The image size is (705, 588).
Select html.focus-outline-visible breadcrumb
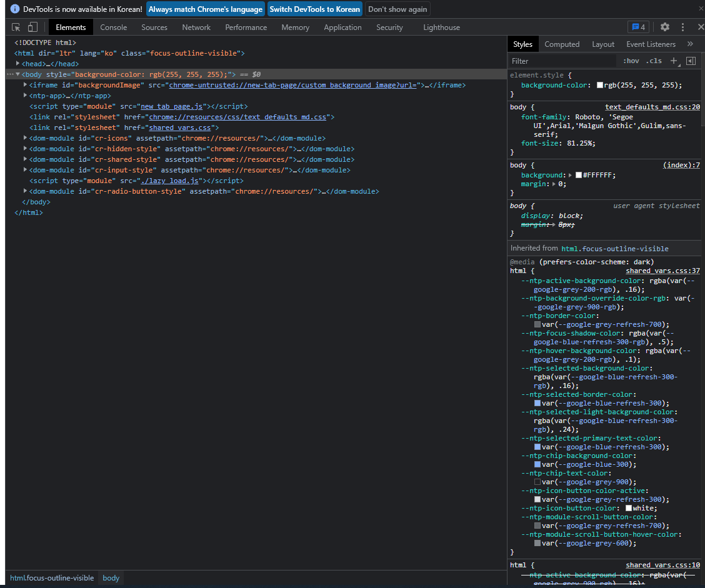[x=52, y=578]
